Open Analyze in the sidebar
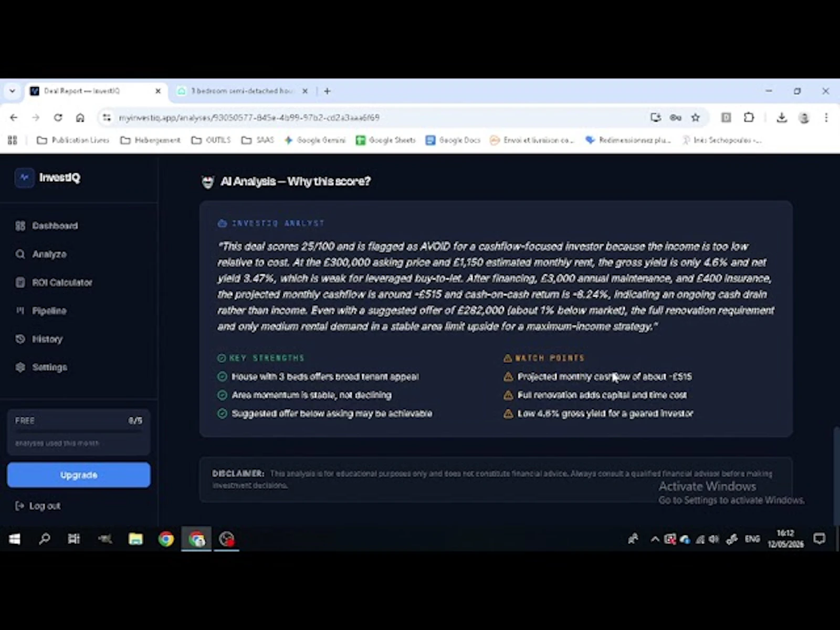Image resolution: width=840 pixels, height=630 pixels. point(49,254)
